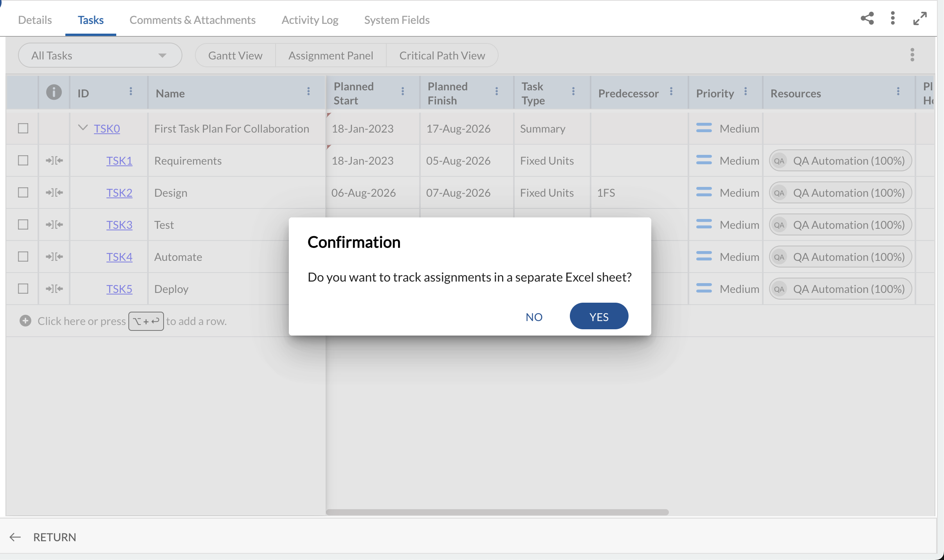The image size is (944, 560).
Task: Click the back arrow next to RETURN
Action: [x=15, y=537]
